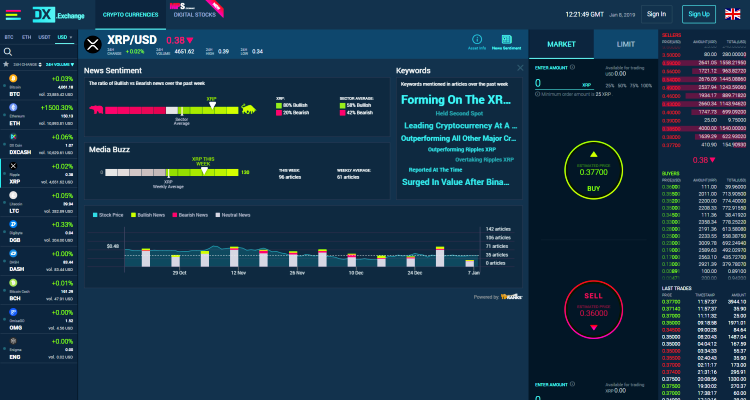Open the search coins magnifier
Viewport: 750px width, 400px height.
pos(8,52)
